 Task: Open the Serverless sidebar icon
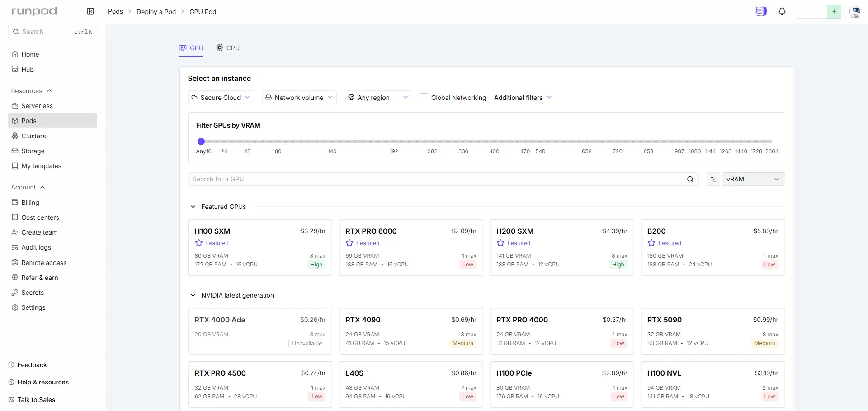pos(15,106)
